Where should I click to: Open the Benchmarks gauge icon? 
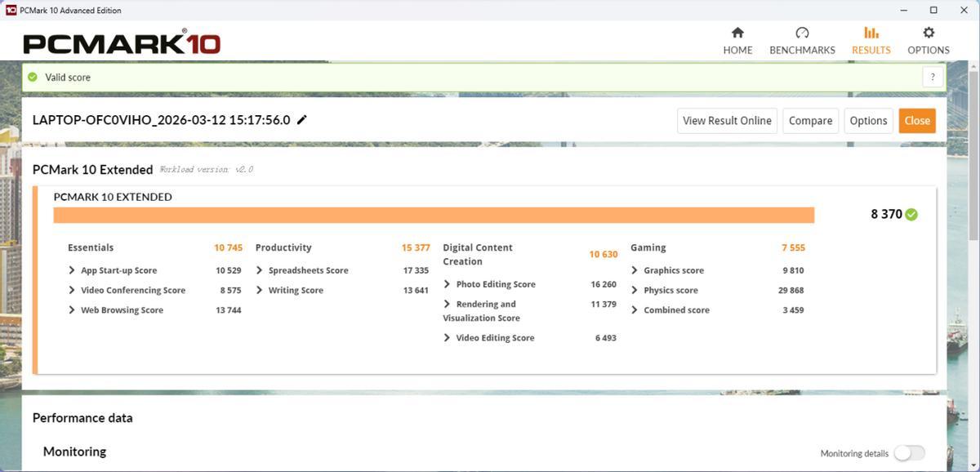pos(802,33)
